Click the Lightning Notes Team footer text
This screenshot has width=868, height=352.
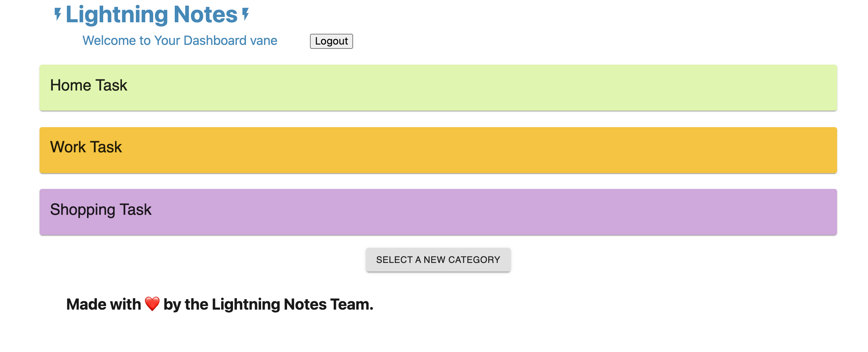tap(291, 304)
